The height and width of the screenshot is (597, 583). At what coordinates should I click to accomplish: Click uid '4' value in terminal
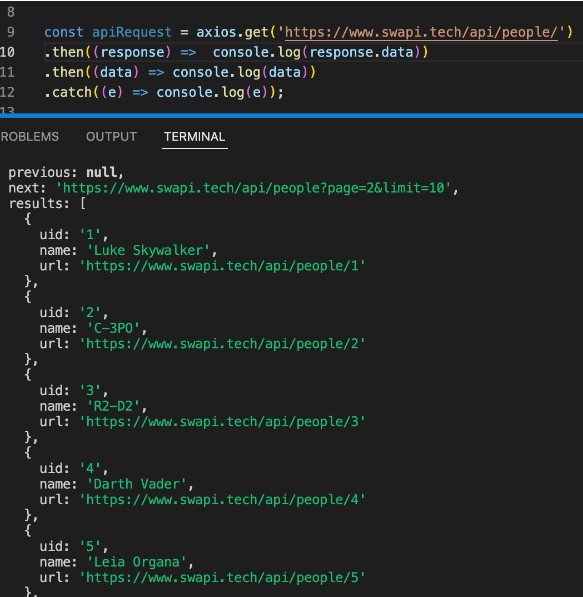tap(90, 468)
